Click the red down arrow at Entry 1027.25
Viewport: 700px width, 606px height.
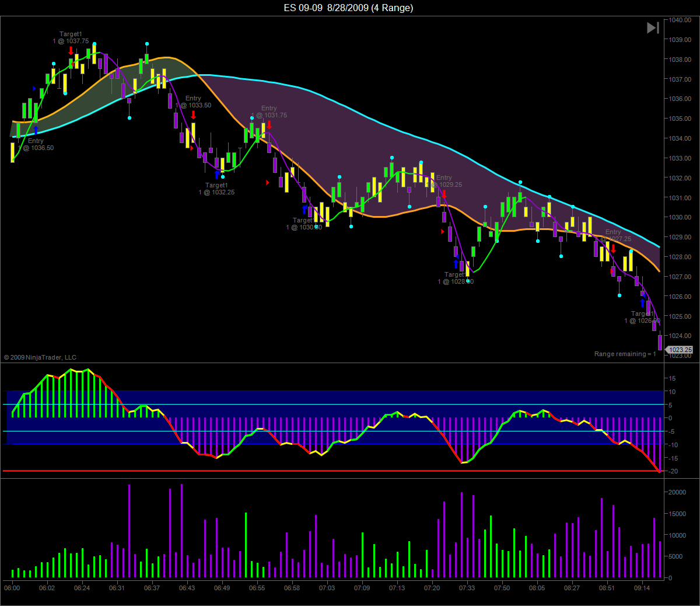point(613,248)
